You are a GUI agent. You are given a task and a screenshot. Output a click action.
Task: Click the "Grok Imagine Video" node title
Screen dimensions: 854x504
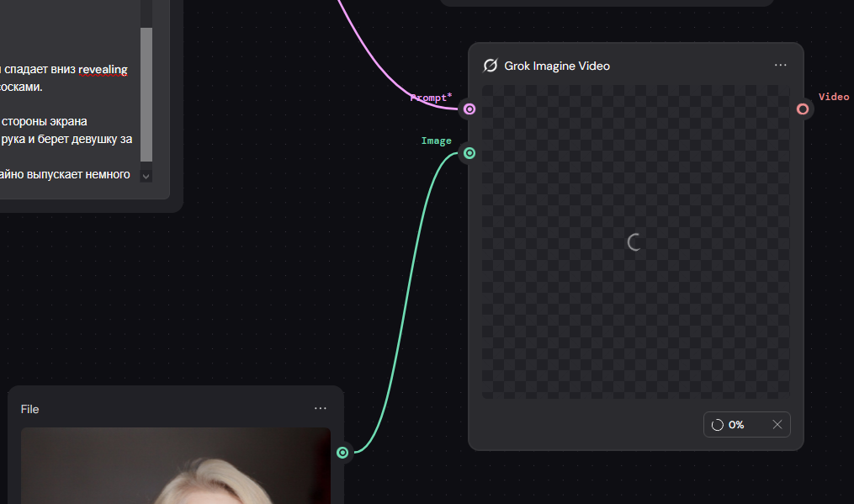[x=557, y=66]
